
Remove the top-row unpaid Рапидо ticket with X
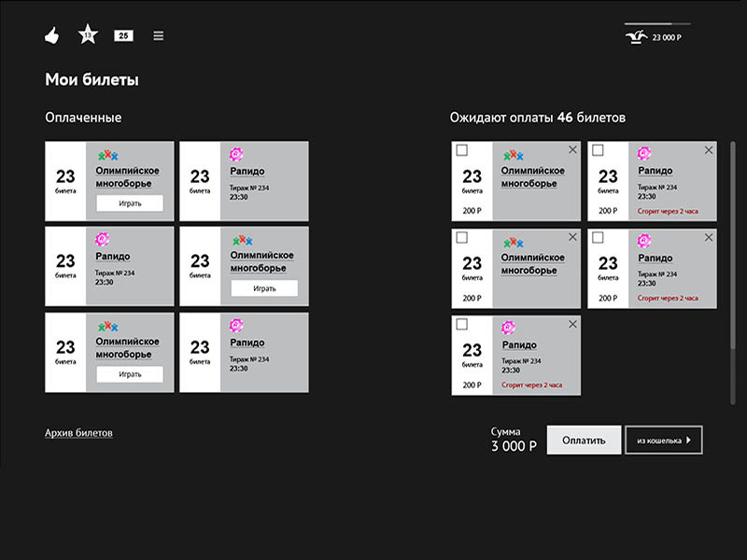pyautogui.click(x=708, y=150)
